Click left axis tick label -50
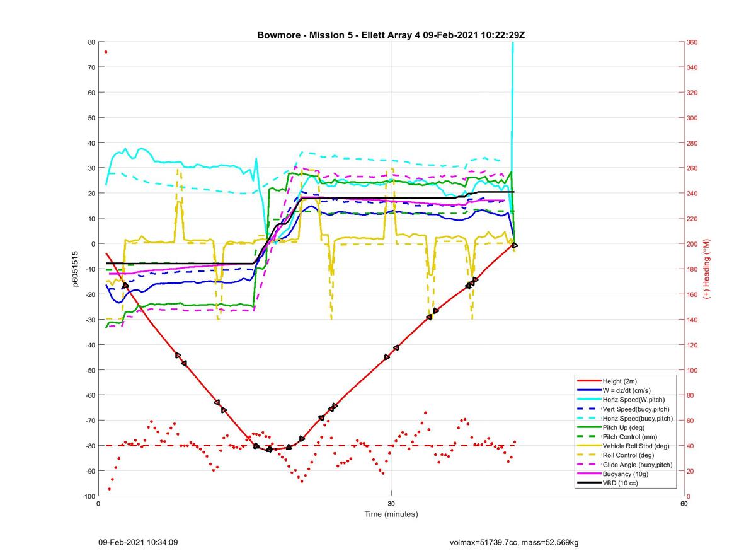The image size is (756, 558). (89, 370)
